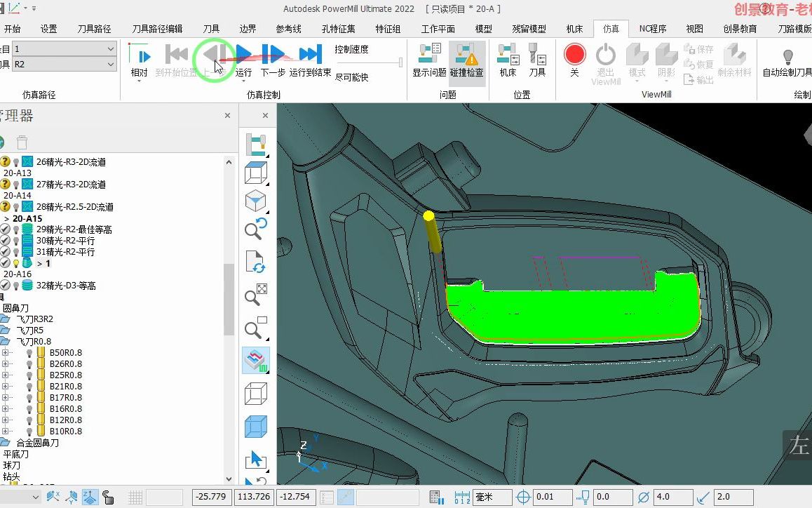812x508 pixels.
Task: Toggle light bulb for toolpath 32精光-D3-等高
Action: 16,286
